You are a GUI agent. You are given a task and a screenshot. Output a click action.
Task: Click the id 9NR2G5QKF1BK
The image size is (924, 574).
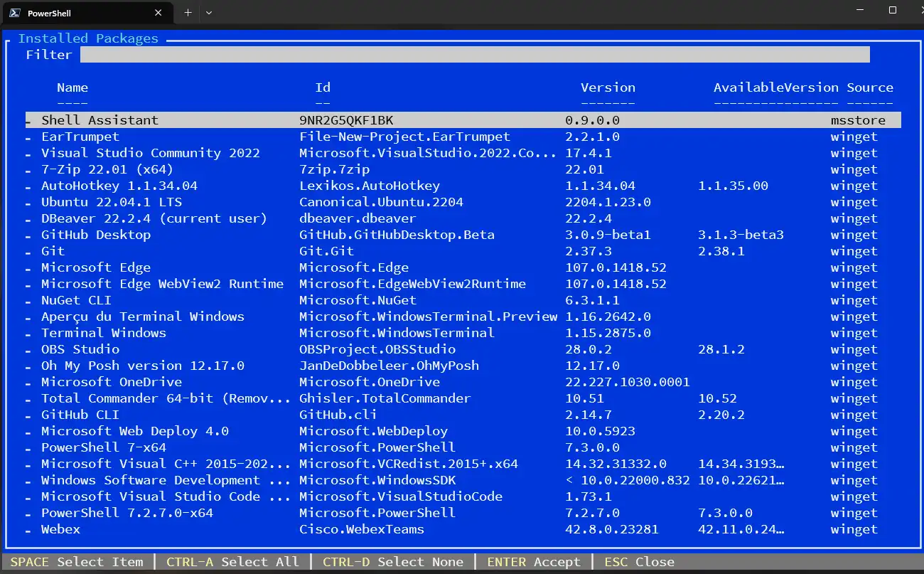click(346, 120)
